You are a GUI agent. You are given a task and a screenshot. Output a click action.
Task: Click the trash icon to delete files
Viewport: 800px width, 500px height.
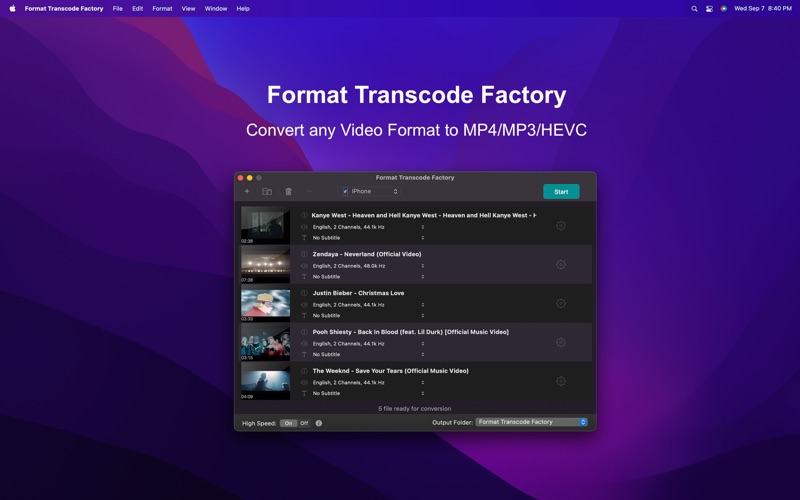288,191
